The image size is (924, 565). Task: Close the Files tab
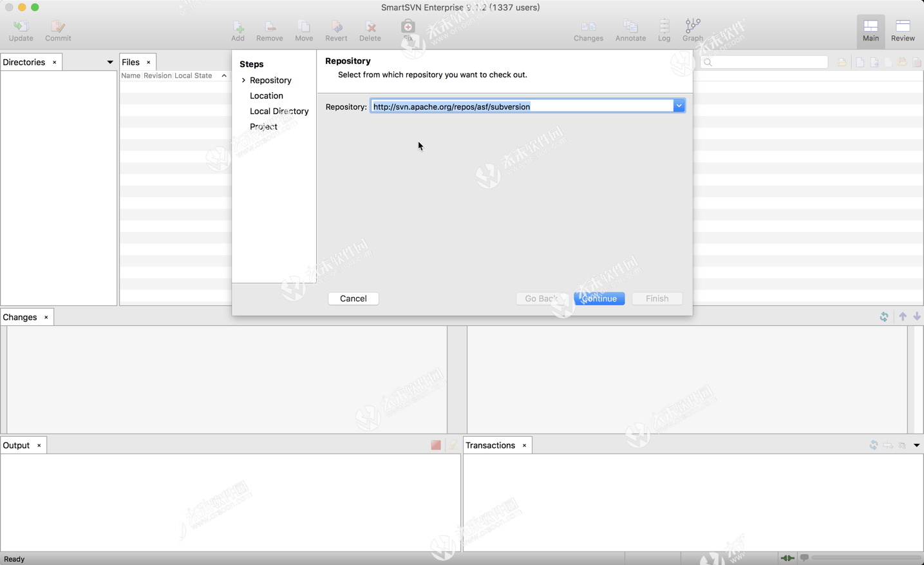pos(148,62)
